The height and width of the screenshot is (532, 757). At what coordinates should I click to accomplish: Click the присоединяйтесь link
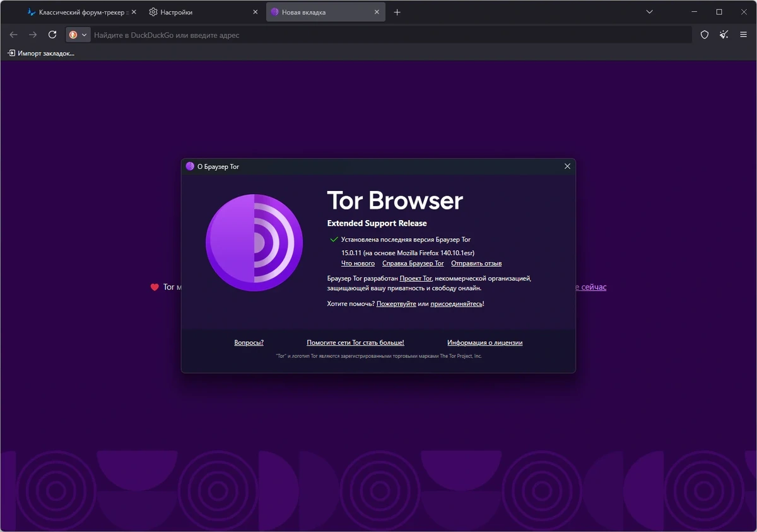[x=457, y=304]
